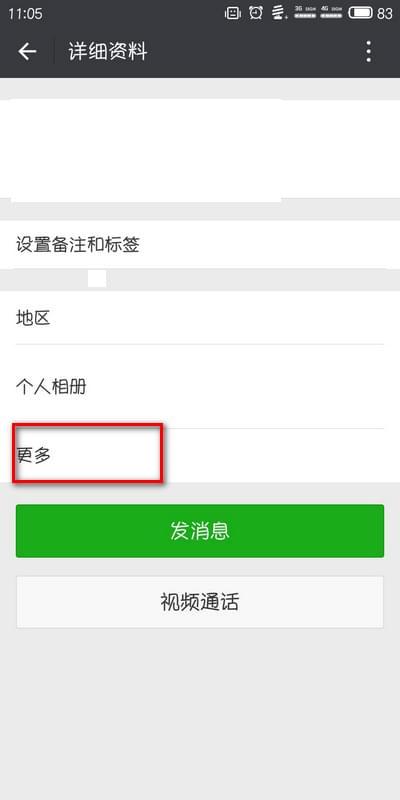Tap small white square below 设置备注和标签
400x800 pixels.
(97, 279)
